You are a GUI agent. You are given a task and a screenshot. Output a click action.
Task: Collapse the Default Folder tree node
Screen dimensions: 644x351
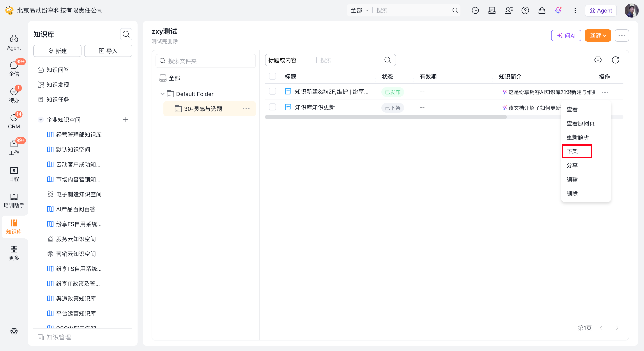[162, 94]
